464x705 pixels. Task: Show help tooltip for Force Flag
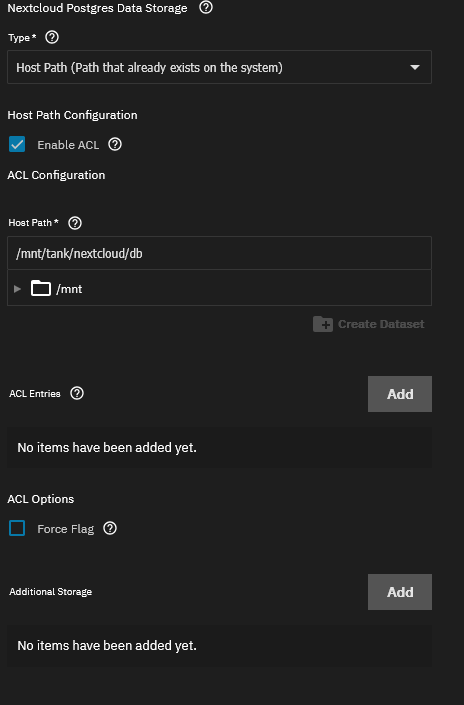click(x=110, y=528)
